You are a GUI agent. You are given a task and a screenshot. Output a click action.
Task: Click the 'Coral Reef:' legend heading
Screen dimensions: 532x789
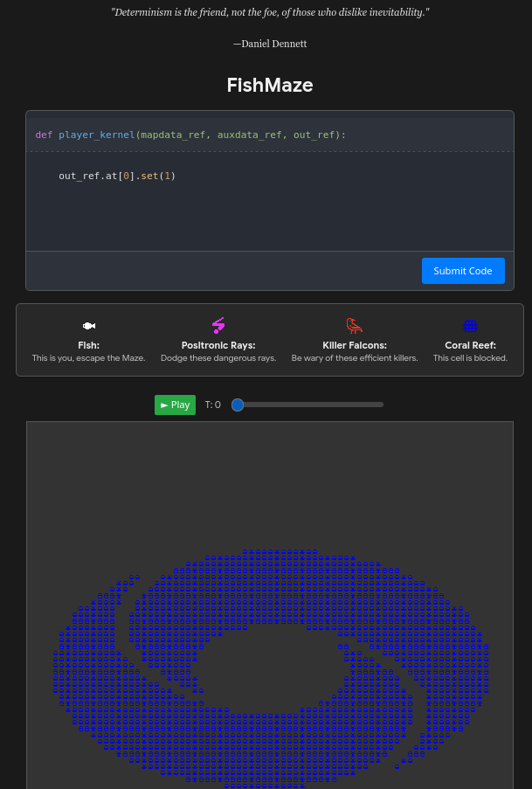coord(470,345)
